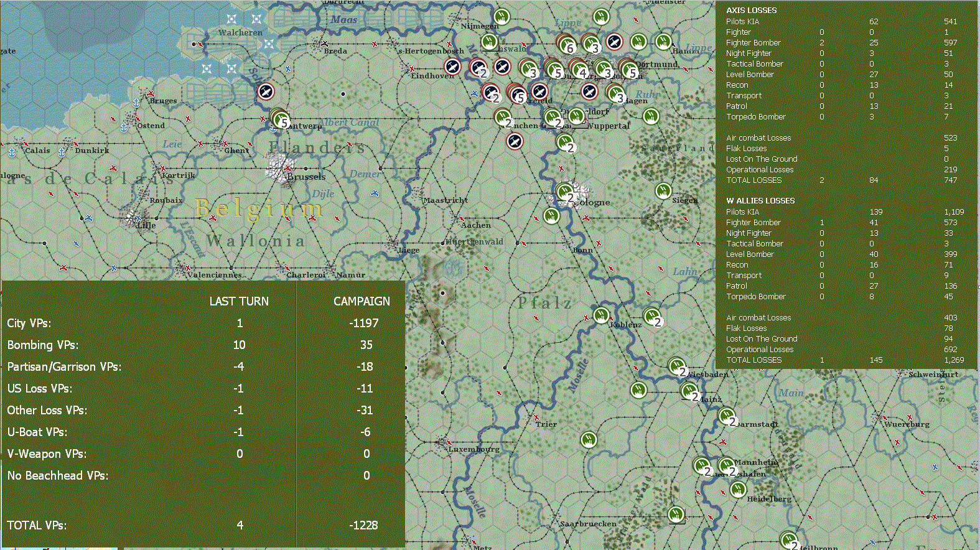Select the factory stack at Wiesbaden

coord(678,366)
